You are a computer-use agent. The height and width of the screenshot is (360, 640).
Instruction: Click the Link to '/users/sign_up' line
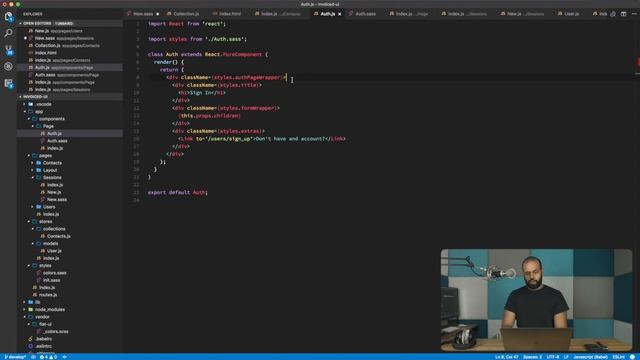click(x=262, y=139)
